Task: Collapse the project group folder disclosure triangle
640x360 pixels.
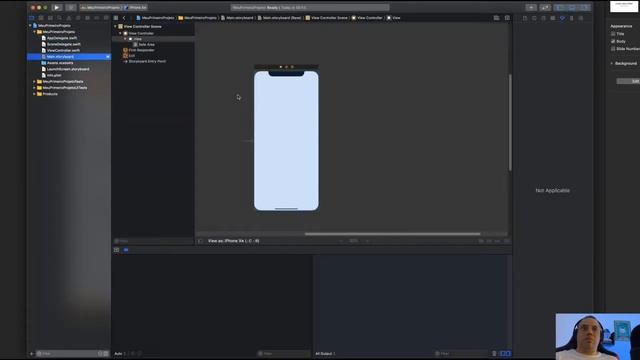Action: 34,31
